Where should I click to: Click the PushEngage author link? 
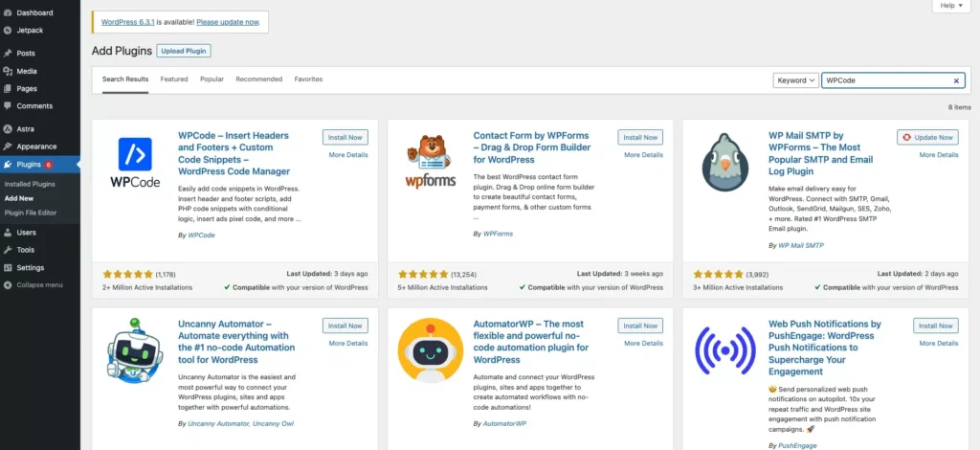[x=797, y=445]
